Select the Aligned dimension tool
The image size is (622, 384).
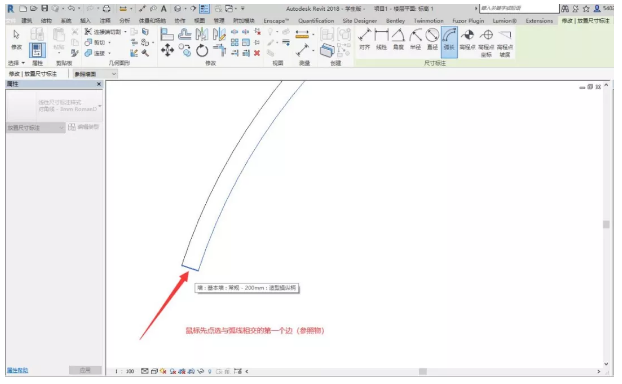[x=364, y=39]
